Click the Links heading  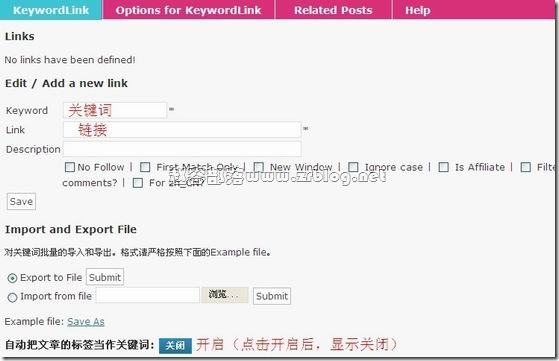(x=20, y=36)
